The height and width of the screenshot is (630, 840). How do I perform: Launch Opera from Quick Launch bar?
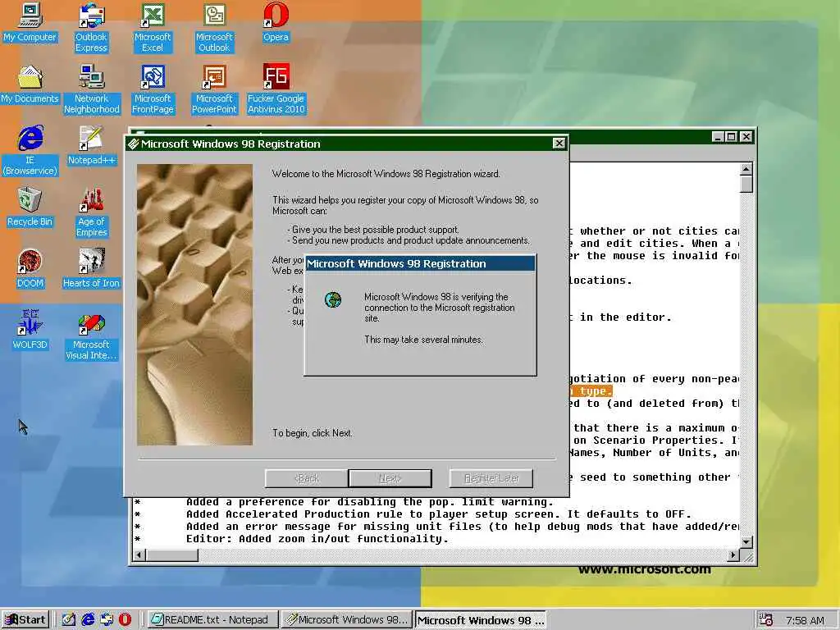tap(125, 620)
